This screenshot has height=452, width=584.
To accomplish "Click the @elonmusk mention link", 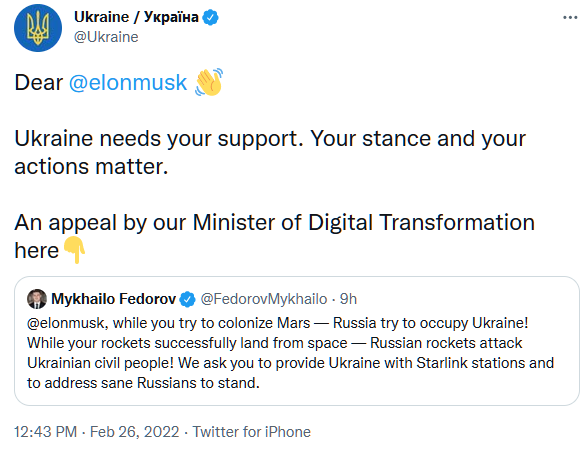I will pyautogui.click(x=128, y=82).
